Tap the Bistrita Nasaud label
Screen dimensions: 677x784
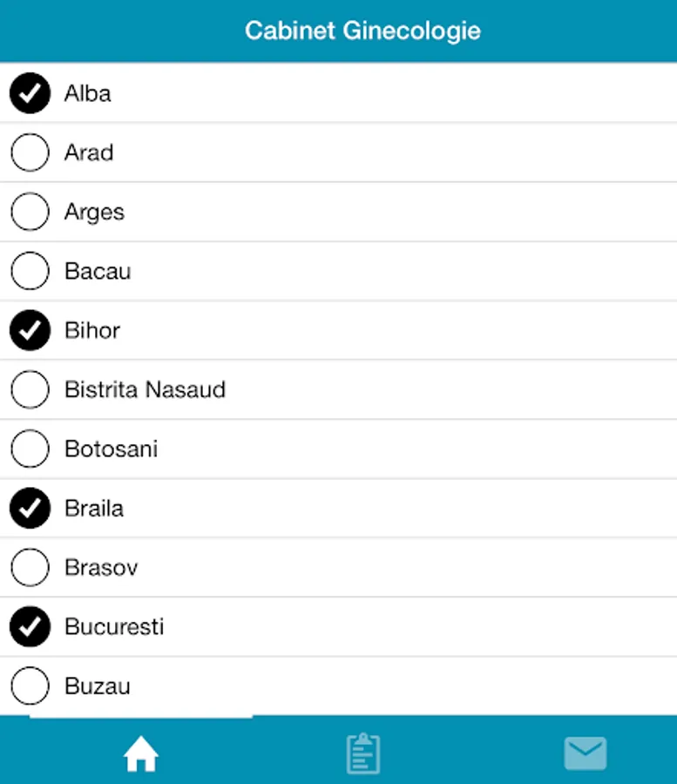[145, 389]
